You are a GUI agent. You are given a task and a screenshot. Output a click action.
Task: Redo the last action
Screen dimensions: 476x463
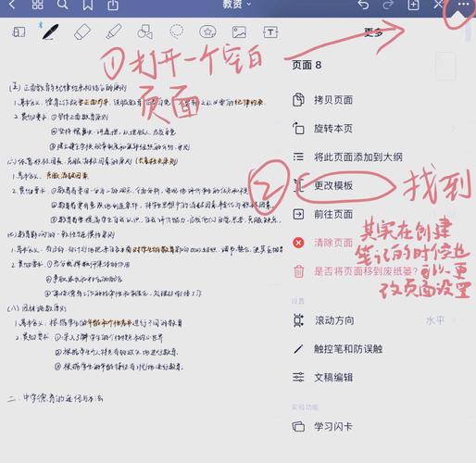pyautogui.click(x=388, y=5)
